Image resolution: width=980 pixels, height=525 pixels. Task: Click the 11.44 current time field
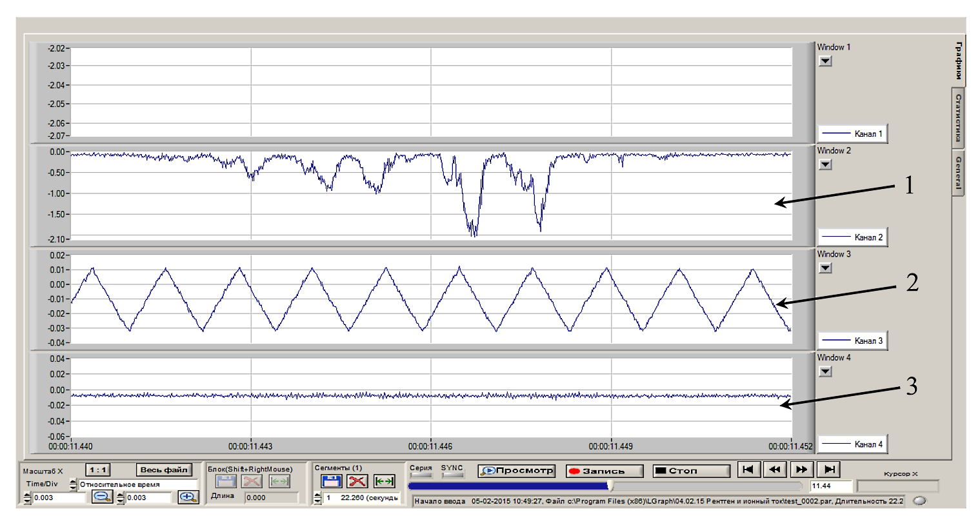[831, 486]
